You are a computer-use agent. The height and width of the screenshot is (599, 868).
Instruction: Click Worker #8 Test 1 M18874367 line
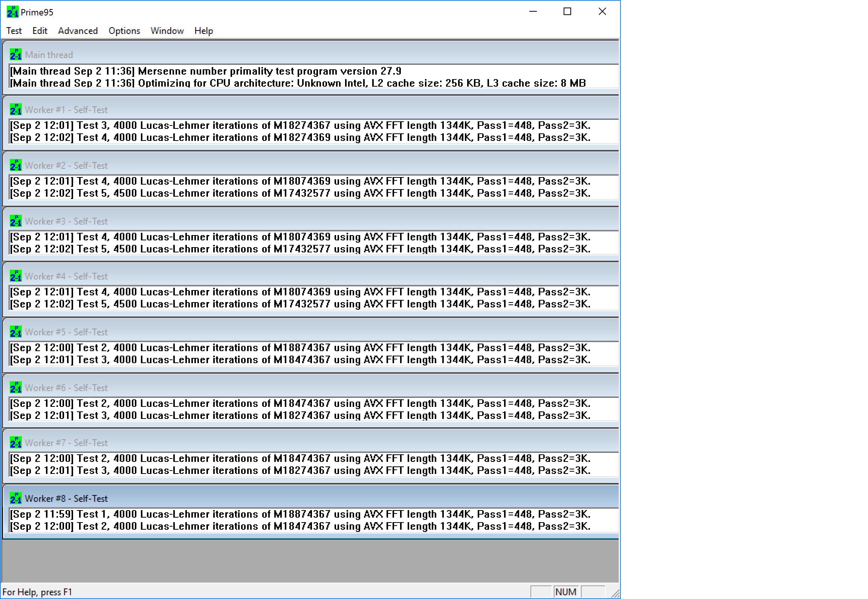tap(300, 514)
